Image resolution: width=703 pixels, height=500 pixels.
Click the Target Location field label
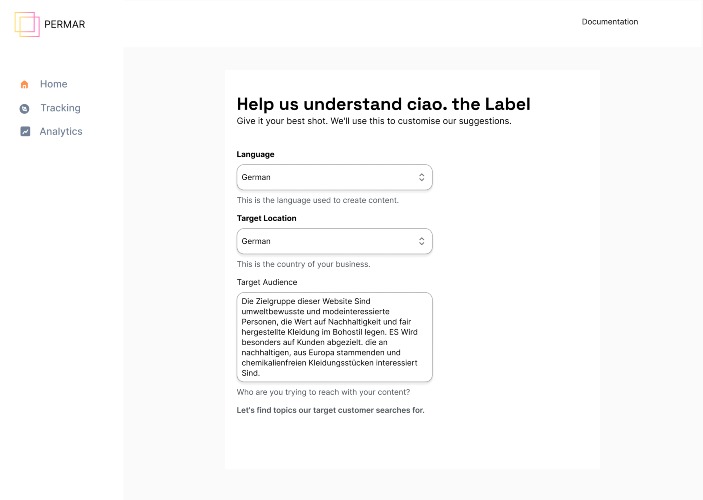click(x=266, y=218)
